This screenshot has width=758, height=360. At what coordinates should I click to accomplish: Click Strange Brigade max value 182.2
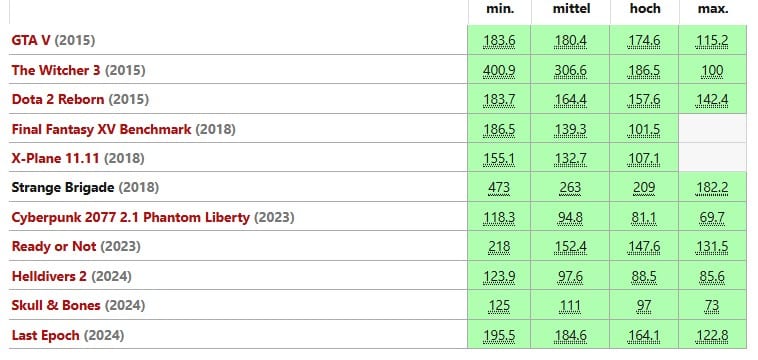(712, 188)
